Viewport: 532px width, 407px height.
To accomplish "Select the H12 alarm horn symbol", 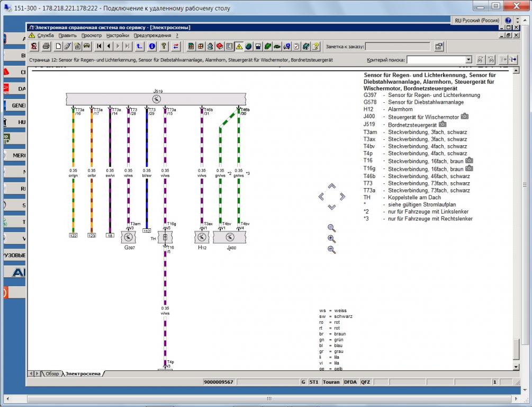I will click(202, 237).
